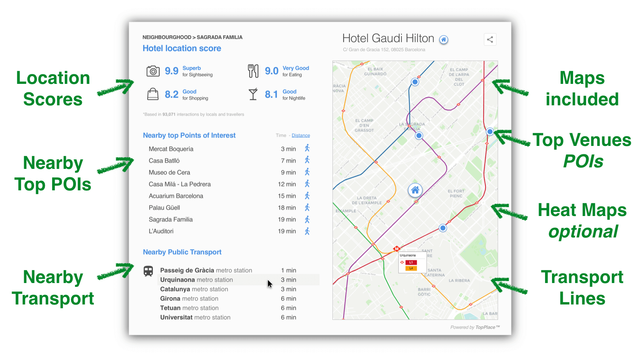The width and height of the screenshot is (644, 360).
Task: Click Casa Batlló in POI list
Action: tap(164, 161)
